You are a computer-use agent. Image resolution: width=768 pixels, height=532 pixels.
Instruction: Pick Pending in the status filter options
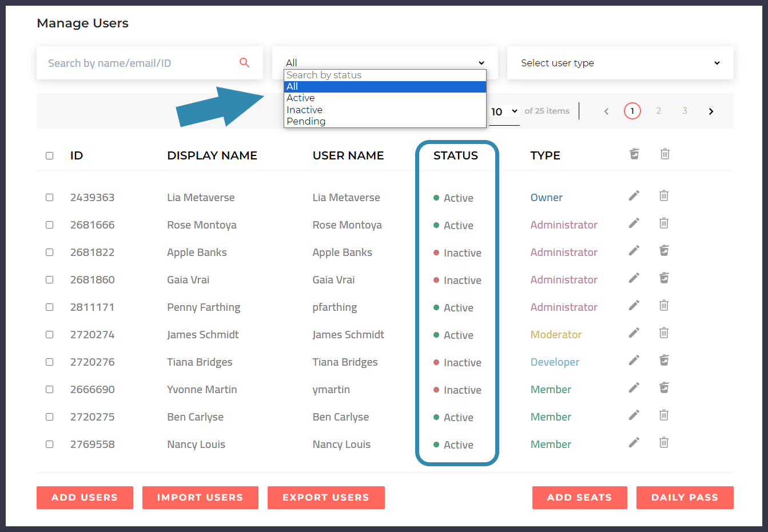(306, 121)
